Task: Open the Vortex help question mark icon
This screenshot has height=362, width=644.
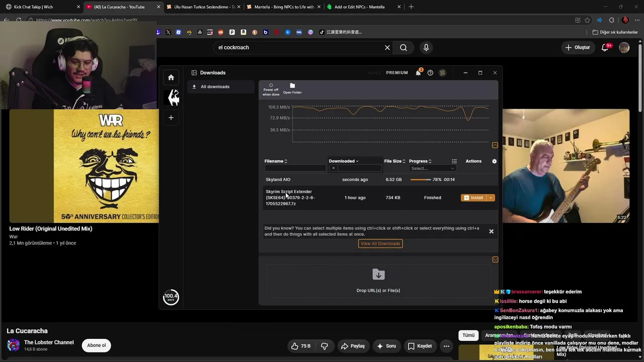Action: [430, 73]
